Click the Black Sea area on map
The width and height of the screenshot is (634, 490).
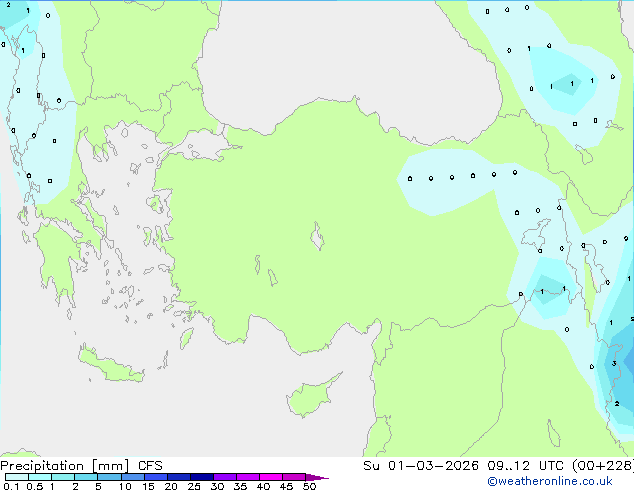(350, 50)
